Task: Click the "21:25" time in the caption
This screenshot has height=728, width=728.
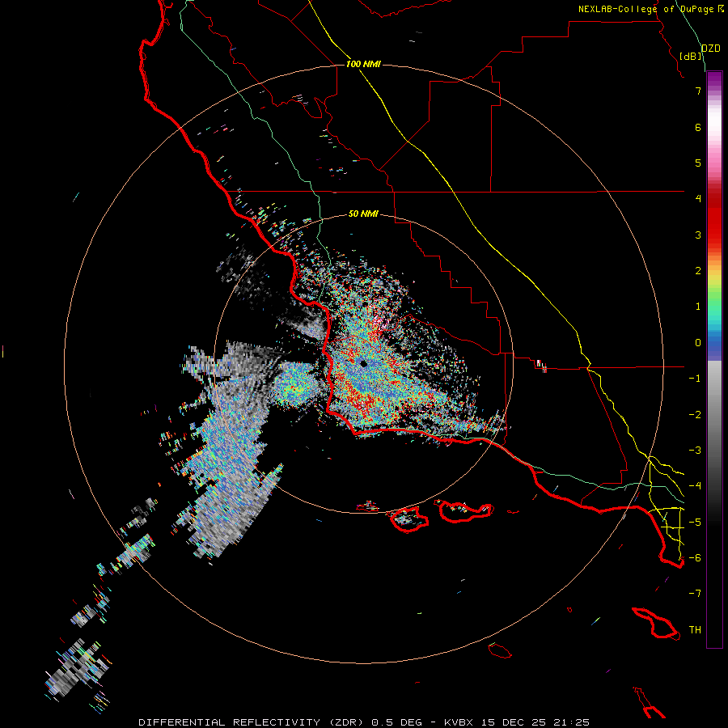Action: tap(572, 722)
